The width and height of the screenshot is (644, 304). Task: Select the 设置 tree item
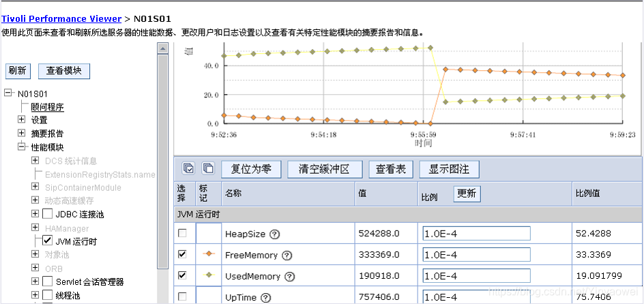click(40, 120)
